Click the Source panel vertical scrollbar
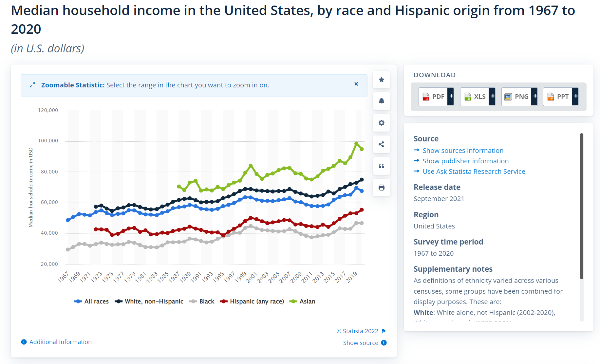This screenshot has height=364, width=600. tap(581, 206)
